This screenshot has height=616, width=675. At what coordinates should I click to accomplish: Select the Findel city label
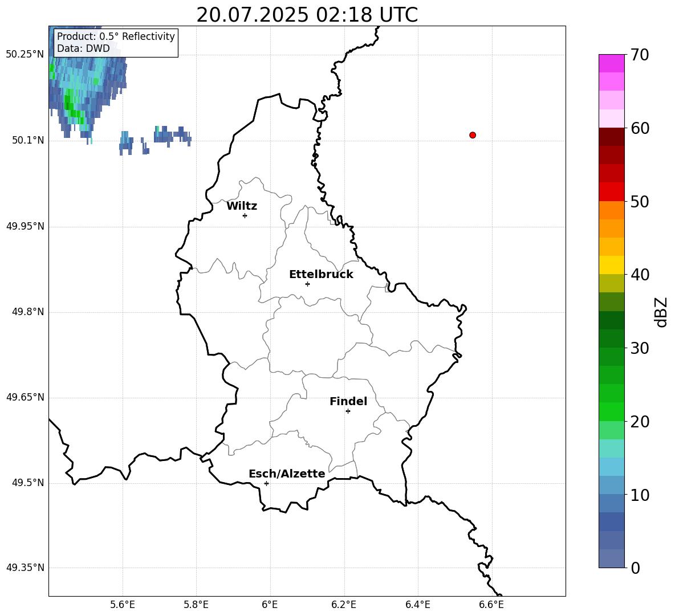tap(348, 401)
